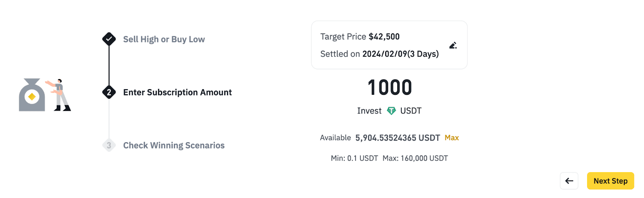The height and width of the screenshot is (198, 644).
Task: Click the available balance 5,904.53524365 USDT
Action: point(397,138)
